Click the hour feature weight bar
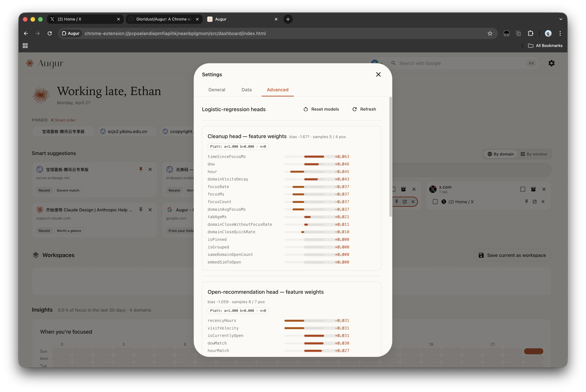The image size is (586, 392). [x=304, y=172]
